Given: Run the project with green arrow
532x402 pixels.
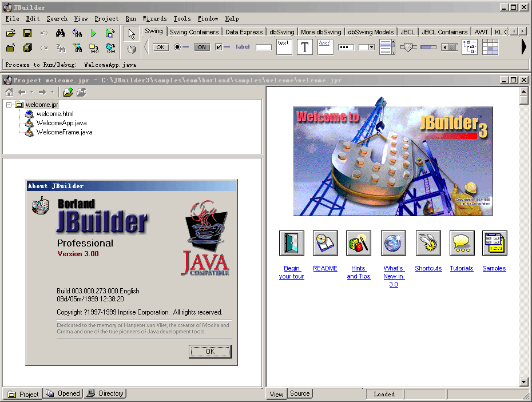Looking at the screenshot, I should pos(93,33).
